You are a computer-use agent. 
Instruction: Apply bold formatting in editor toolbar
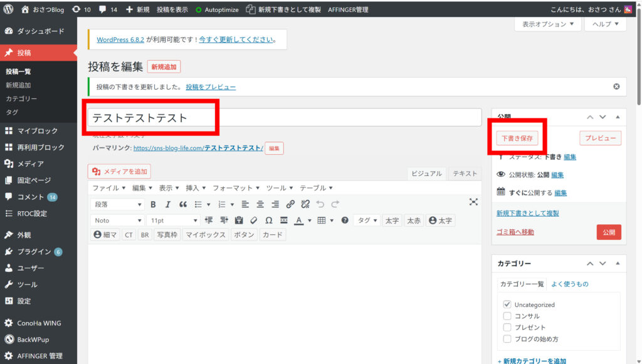[x=153, y=204]
